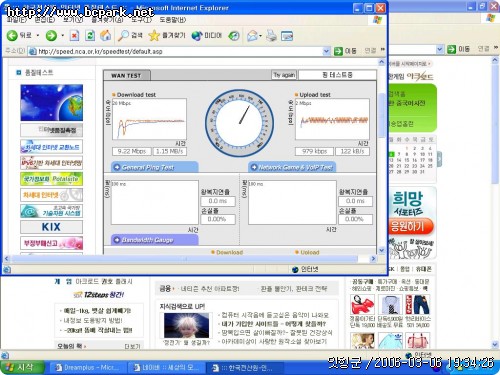
Task: Refresh the page via toolbar icon
Action: [90, 35]
